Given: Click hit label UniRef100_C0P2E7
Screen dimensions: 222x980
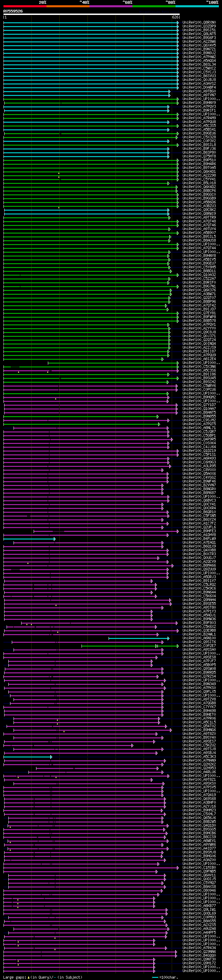Looking at the screenshot, I should 199,646.
